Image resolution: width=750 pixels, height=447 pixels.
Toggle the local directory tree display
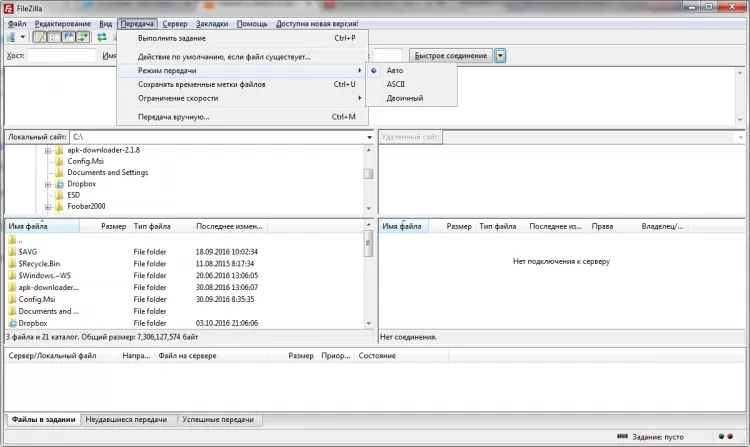click(x=54, y=37)
